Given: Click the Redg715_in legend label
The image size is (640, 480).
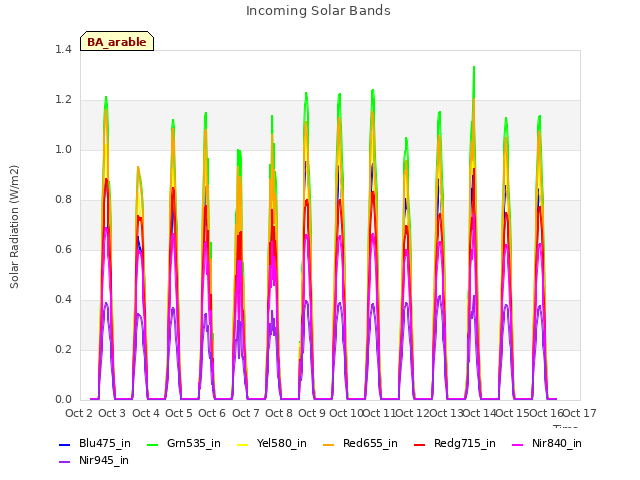Looking at the screenshot, I should click(464, 443).
